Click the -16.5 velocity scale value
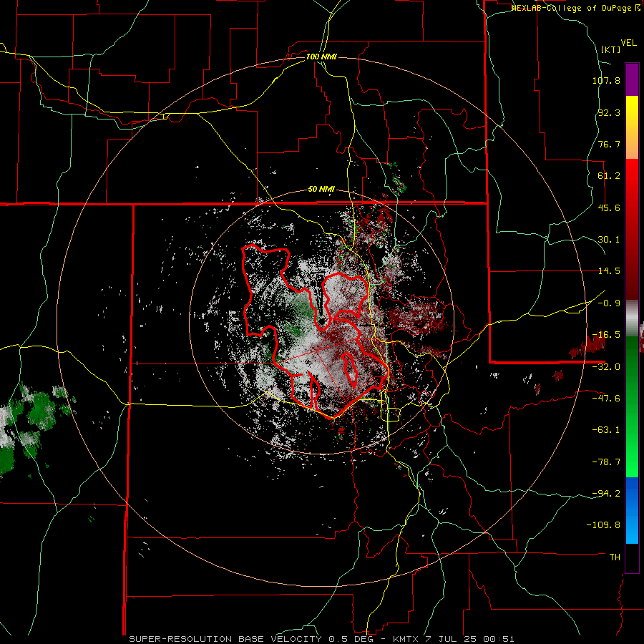The image size is (644, 644). [606, 335]
